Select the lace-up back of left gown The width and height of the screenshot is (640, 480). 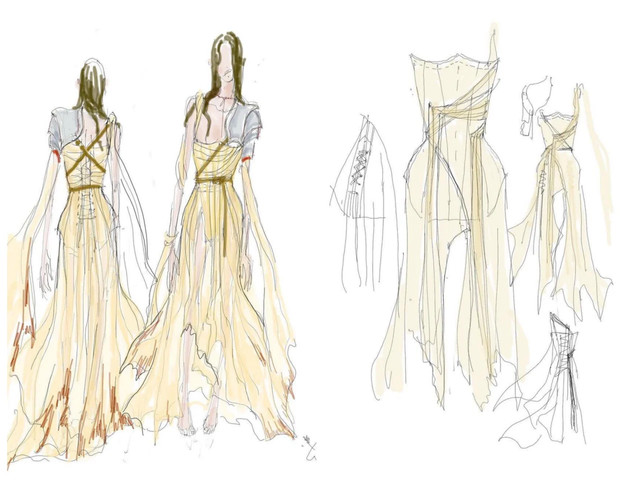pyautogui.click(x=92, y=205)
